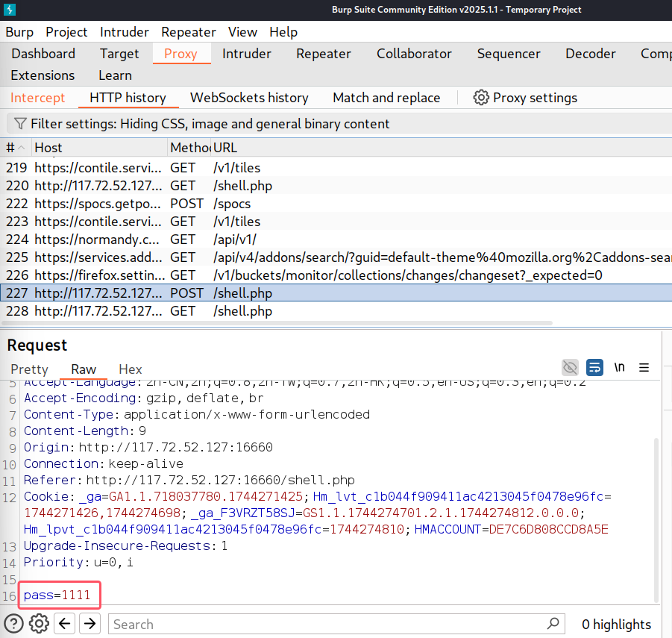This screenshot has width=672, height=638.
Task: Sort by the # column header
Action: tap(16, 148)
